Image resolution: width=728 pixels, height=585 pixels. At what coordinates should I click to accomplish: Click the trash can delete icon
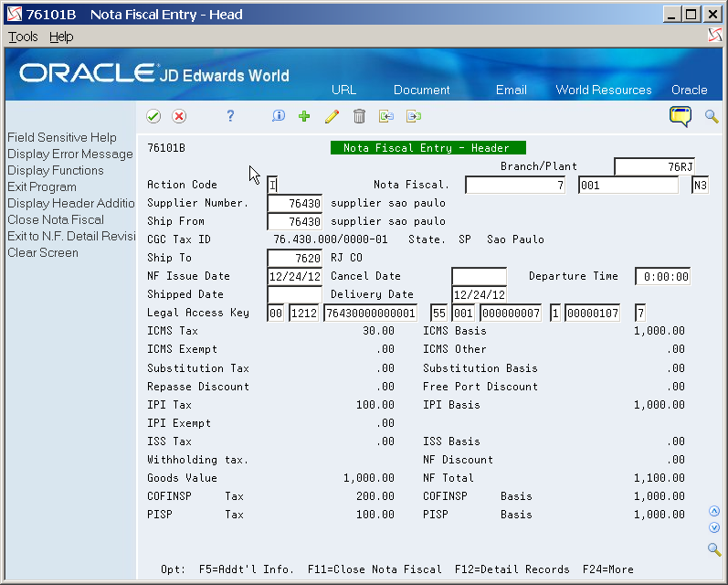(x=359, y=116)
